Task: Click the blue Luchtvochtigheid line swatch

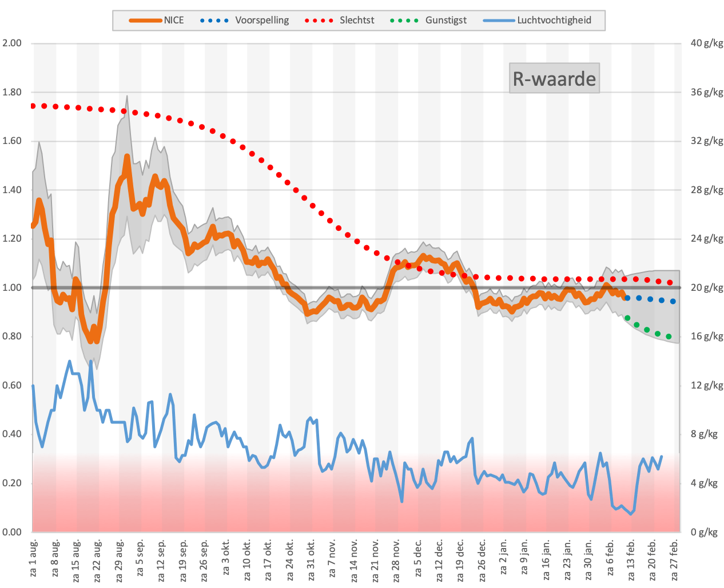Action: coord(499,21)
